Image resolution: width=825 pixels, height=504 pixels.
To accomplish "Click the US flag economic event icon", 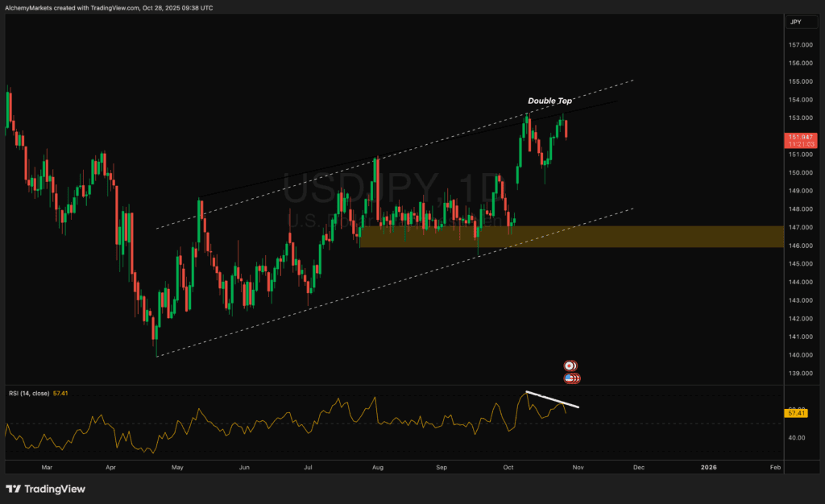I will [570, 378].
